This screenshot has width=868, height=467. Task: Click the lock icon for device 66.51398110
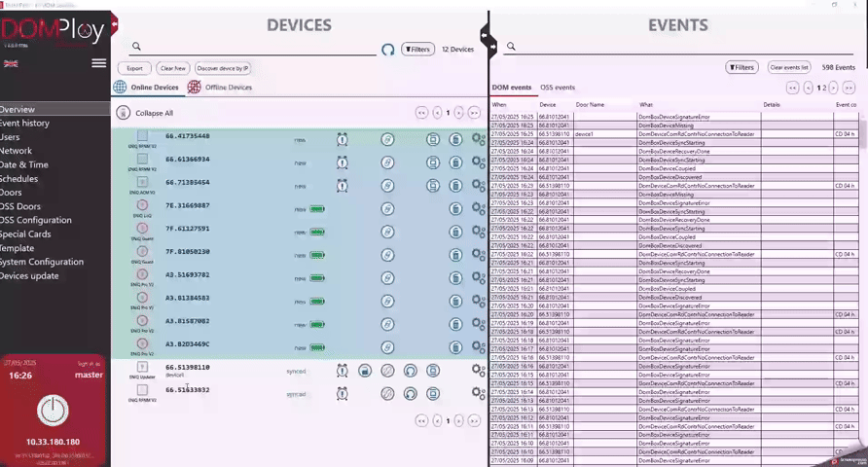pyautogui.click(x=365, y=370)
